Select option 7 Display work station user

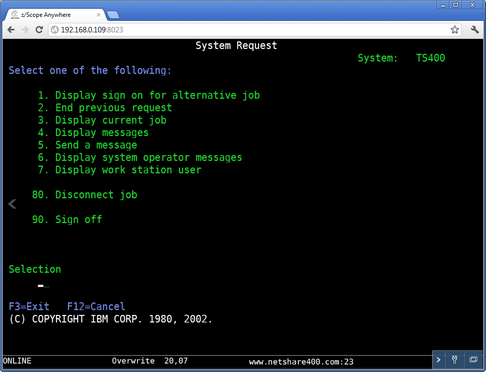point(119,170)
